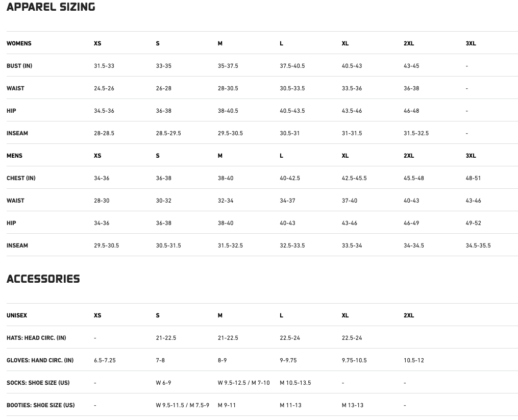518x420 pixels.
Task: Click the BOOTIES: SHOE SIZE (US) label
Action: (x=40, y=405)
